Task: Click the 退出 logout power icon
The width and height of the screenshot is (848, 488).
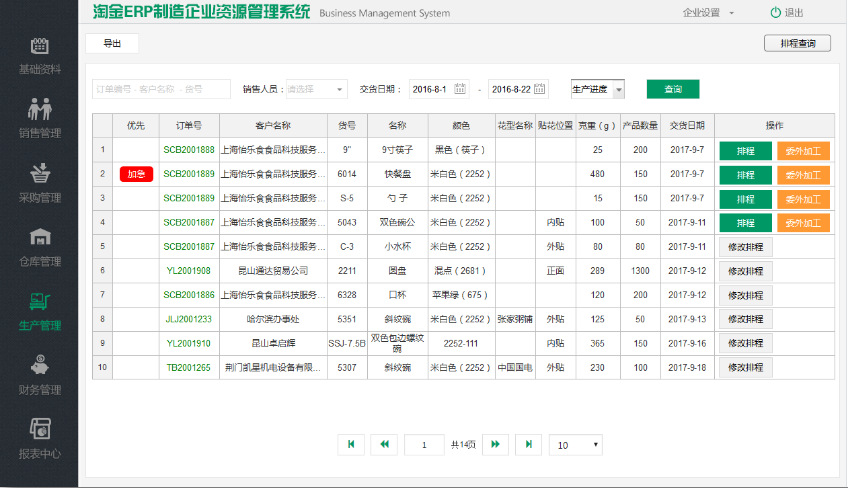Action: pyautogui.click(x=775, y=13)
